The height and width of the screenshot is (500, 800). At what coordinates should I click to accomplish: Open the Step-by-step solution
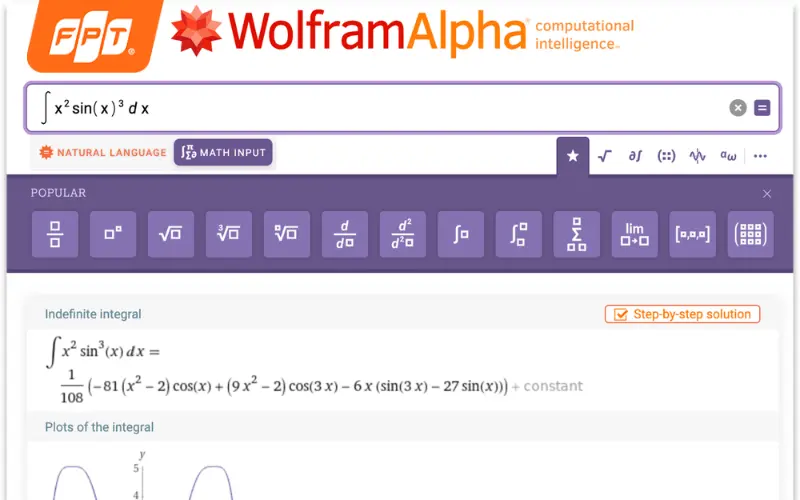point(683,314)
